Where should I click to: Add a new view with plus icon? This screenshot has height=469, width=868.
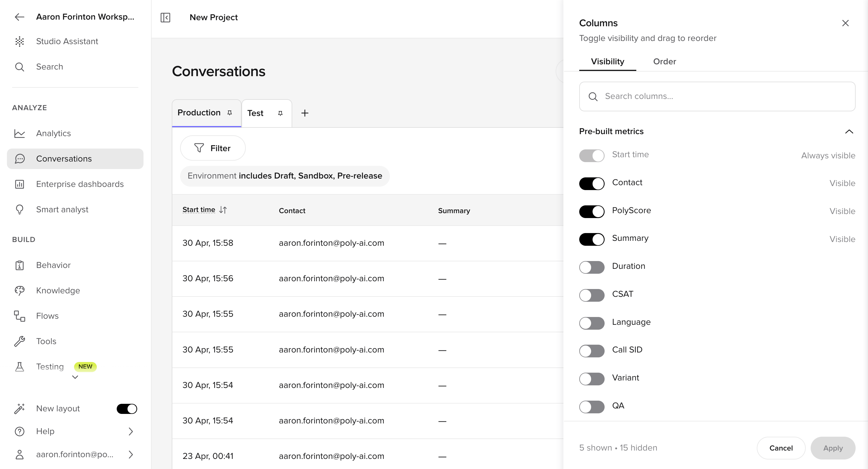point(305,113)
